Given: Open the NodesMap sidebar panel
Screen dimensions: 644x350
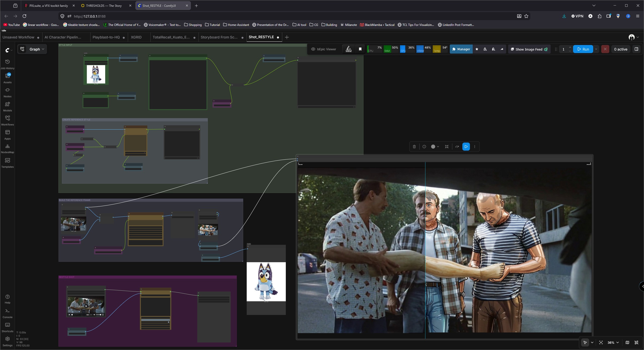Looking at the screenshot, I should point(7,149).
